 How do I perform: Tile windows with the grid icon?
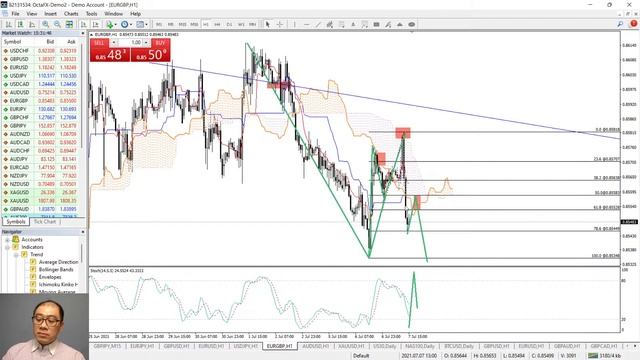[69, 24]
